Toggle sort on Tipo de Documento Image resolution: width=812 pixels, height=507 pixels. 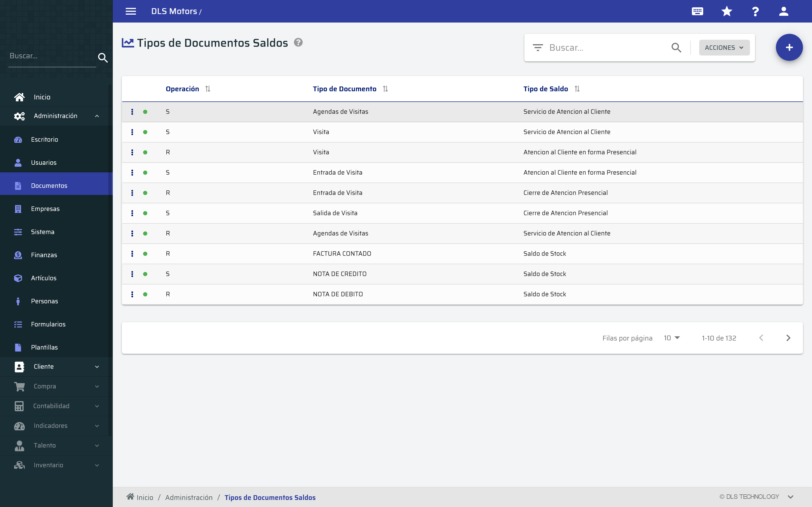click(x=385, y=89)
